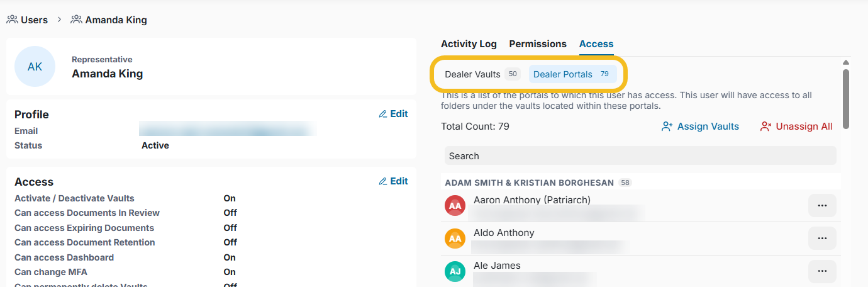Screen dimensions: 868x287
Task: Click the access list vertical scrollbar thumb
Action: [846, 99]
